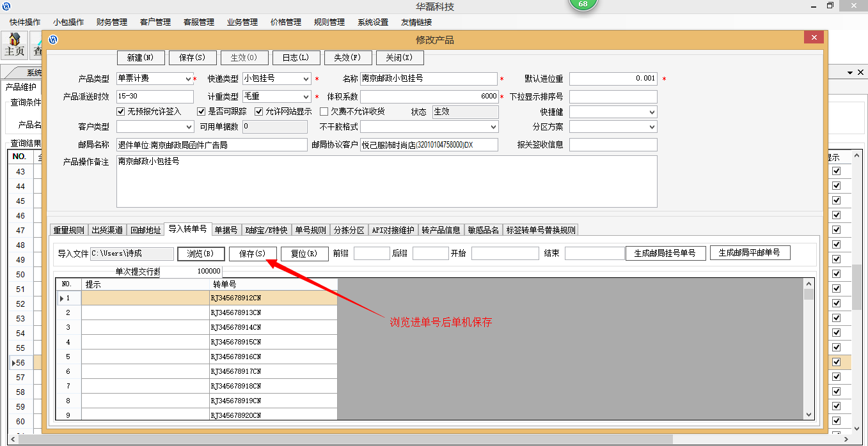Click the green 68 badge at top

(x=583, y=4)
